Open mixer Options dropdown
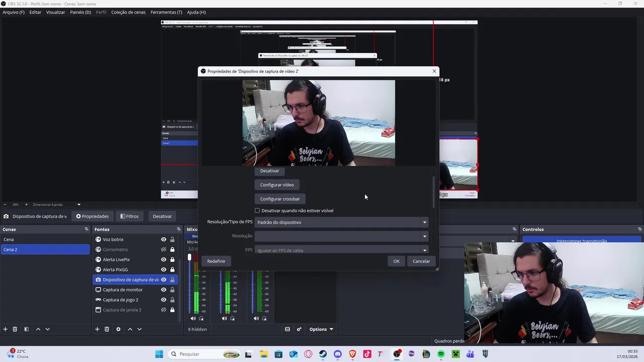The image size is (644, 362). 321,329
